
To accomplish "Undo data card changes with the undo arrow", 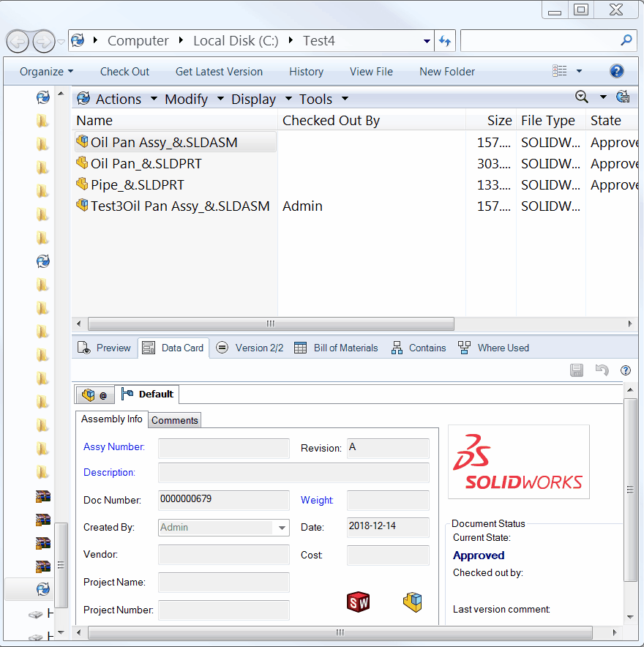I will tap(602, 370).
